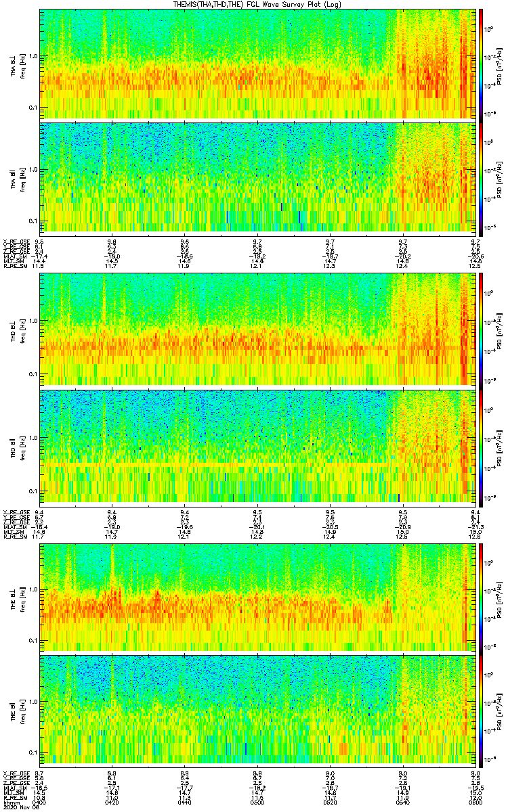Click the '0540' time tick label
The height and width of the screenshot is (812, 508).
tap(402, 803)
